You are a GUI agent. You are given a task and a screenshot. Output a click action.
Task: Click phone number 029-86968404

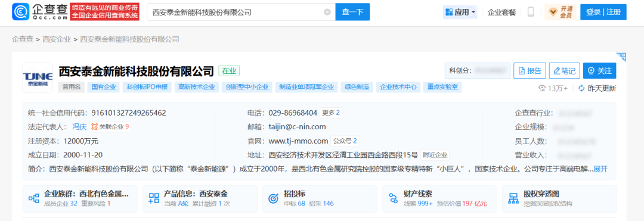click(x=293, y=113)
